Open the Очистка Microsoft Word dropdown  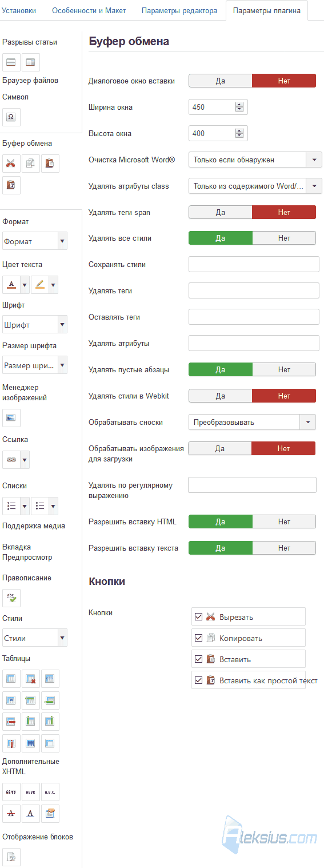[255, 160]
